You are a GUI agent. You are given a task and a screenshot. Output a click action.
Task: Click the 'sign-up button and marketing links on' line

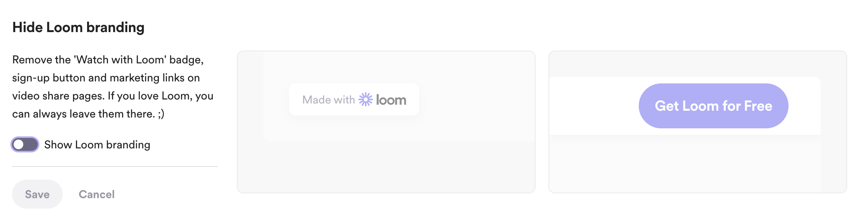(106, 78)
